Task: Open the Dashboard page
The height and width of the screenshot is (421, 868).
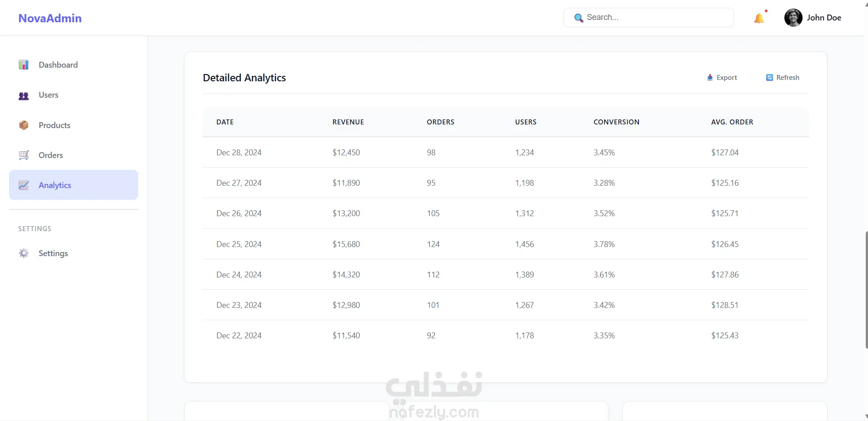Action: [x=58, y=65]
